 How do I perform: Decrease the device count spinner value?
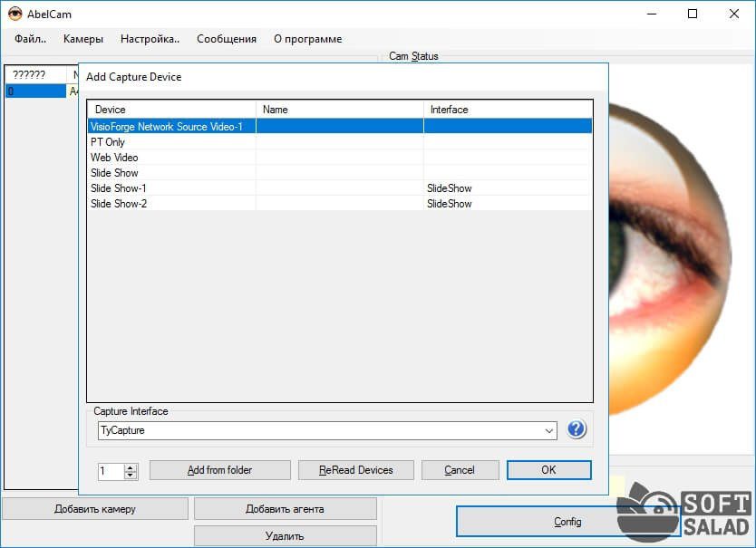(131, 475)
